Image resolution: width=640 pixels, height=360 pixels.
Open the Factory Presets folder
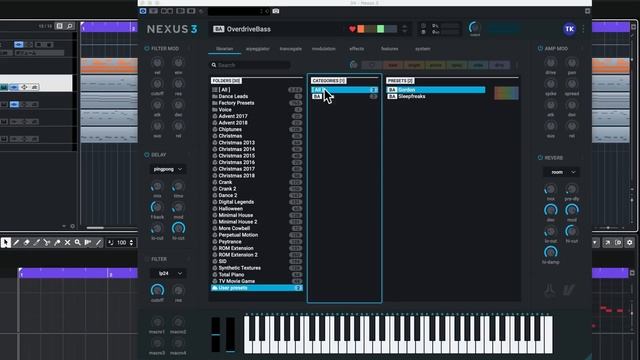(257, 103)
